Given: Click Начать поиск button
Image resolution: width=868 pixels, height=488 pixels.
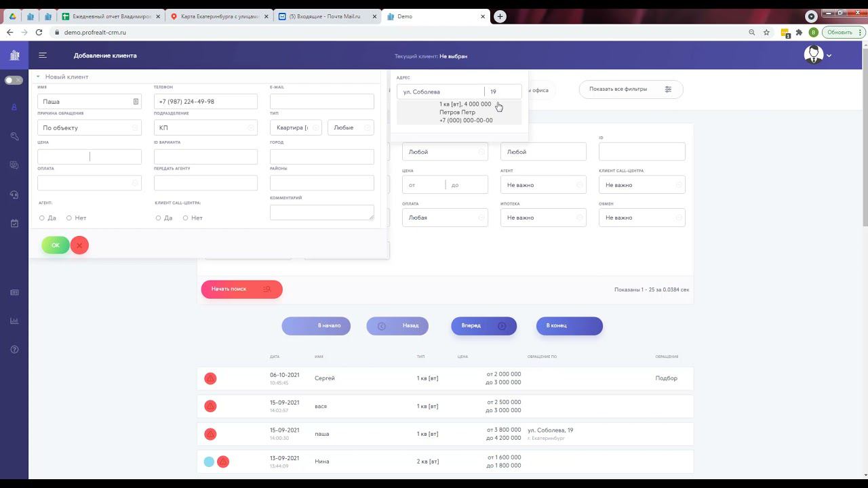Looking at the screenshot, I should (242, 289).
